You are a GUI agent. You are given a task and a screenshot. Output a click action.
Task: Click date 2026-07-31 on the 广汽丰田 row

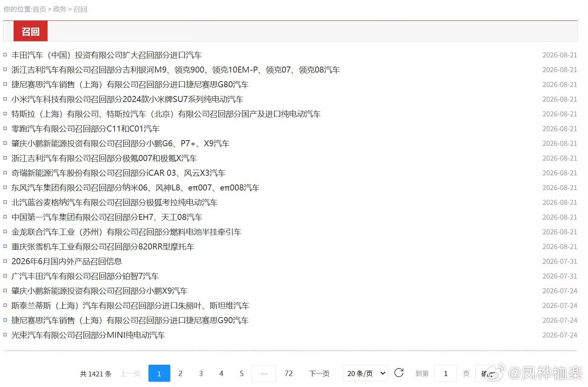[560, 276]
